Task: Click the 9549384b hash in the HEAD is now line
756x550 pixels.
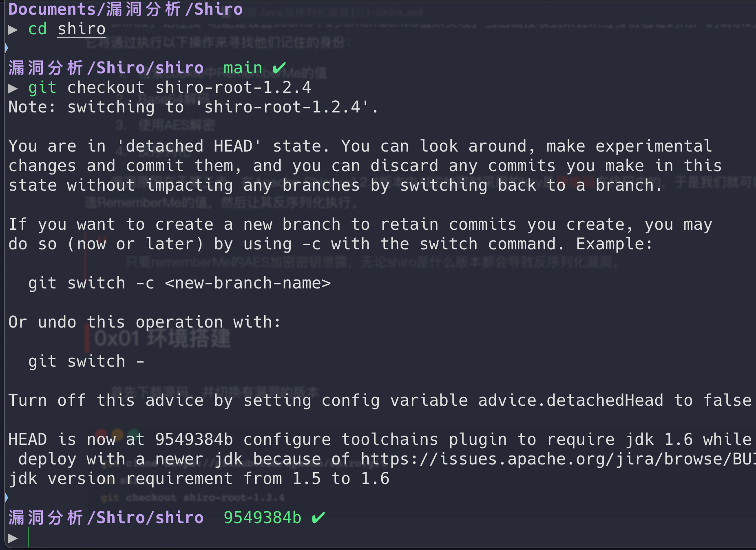Action: pos(194,440)
